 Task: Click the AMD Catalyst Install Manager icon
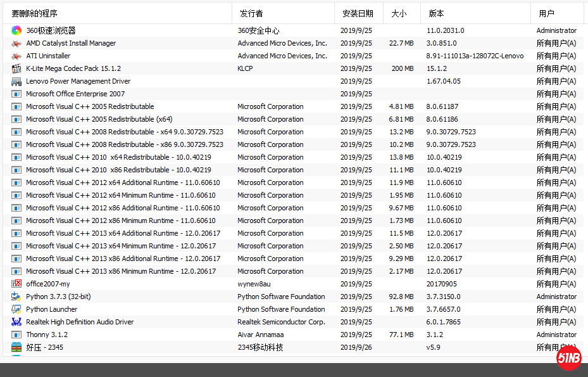click(x=16, y=43)
